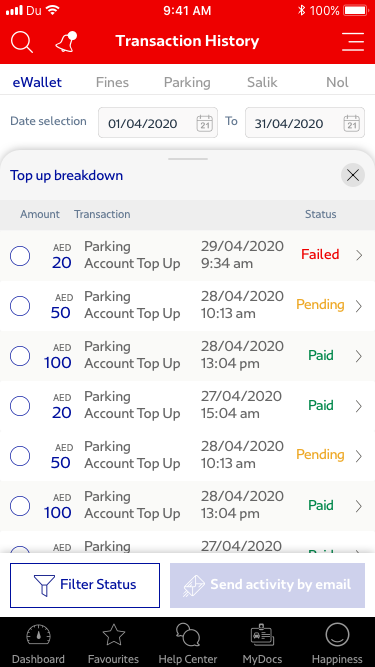
Task: Tap the notification bell icon
Action: point(66,42)
